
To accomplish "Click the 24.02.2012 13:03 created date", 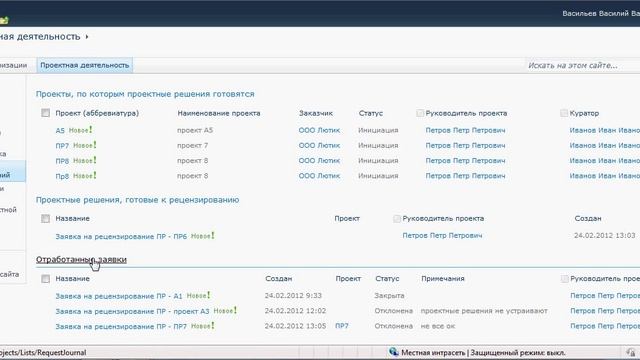I will point(604,236).
